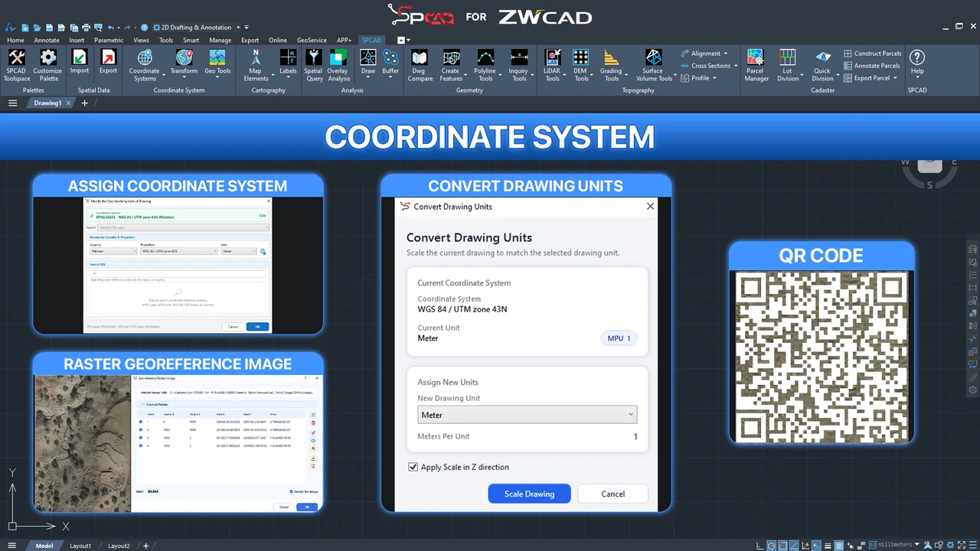This screenshot has width=980, height=551.
Task: Close the Convert Drawing Units dialog
Action: pos(650,207)
